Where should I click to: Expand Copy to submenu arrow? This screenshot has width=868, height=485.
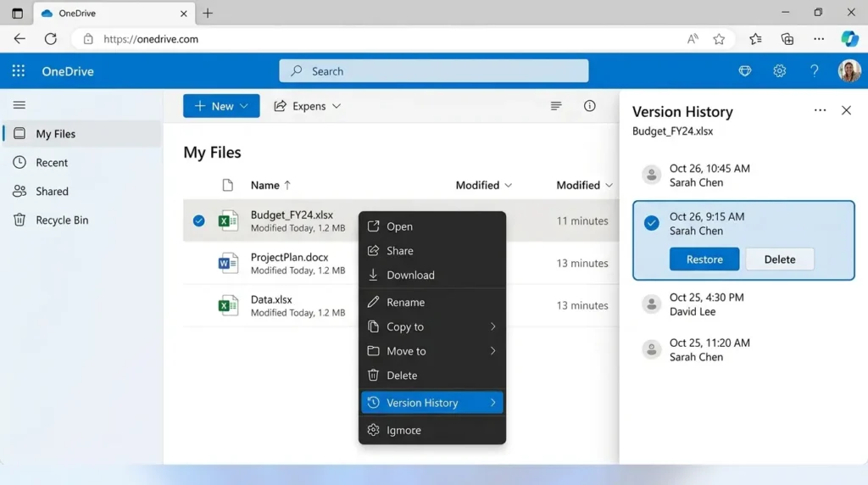(492, 326)
